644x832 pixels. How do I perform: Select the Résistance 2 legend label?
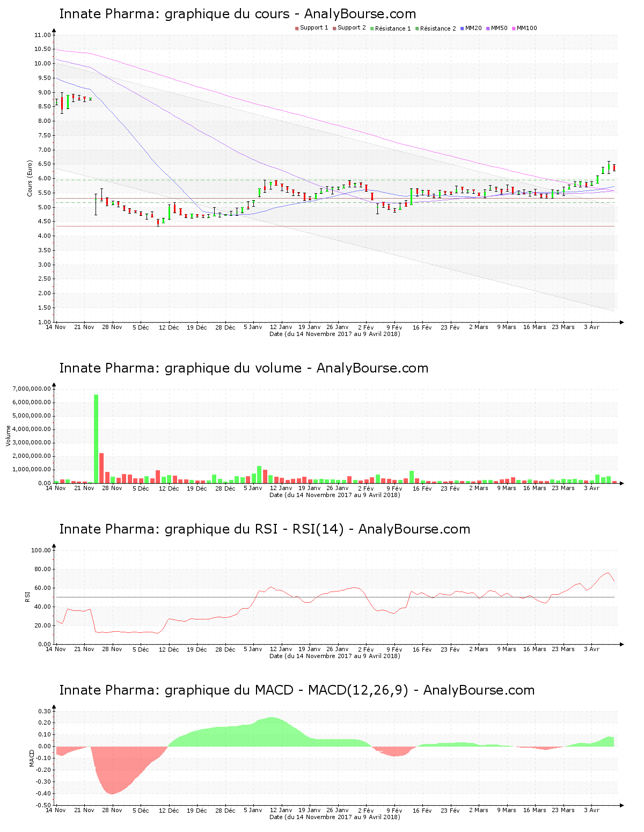[x=438, y=28]
